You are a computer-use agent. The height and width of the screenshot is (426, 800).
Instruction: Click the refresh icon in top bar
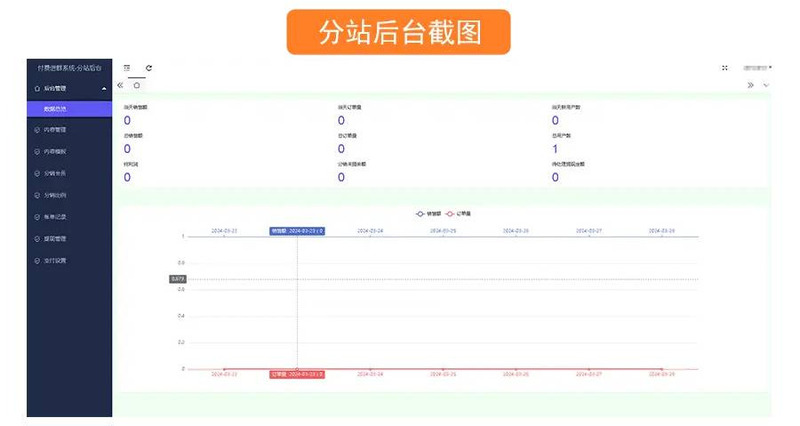point(149,68)
